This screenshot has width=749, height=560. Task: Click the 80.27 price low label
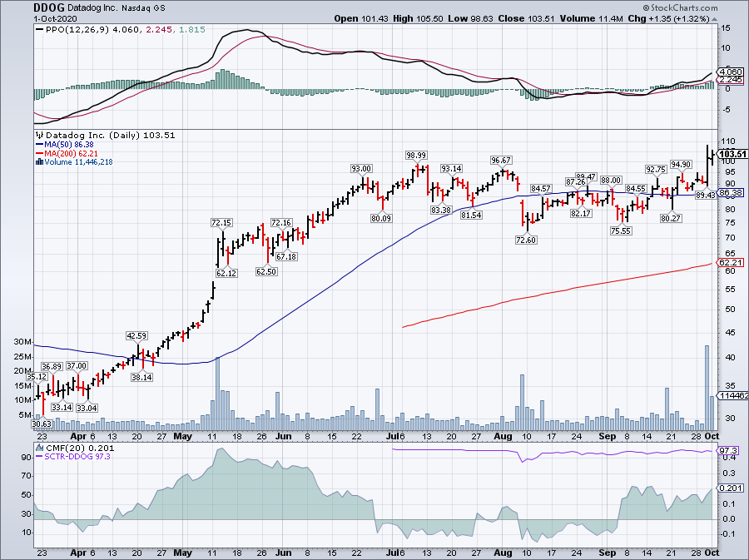coord(671,219)
